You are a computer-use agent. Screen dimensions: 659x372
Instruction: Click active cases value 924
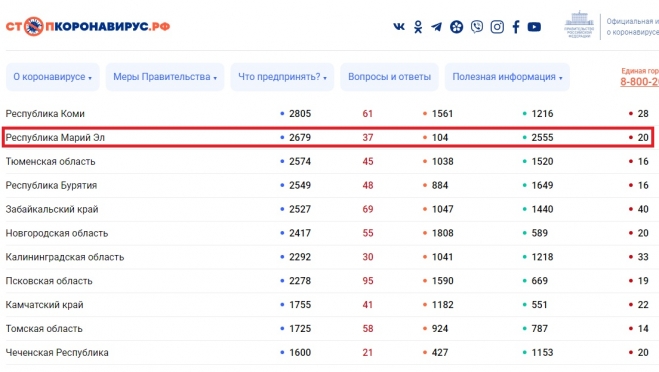coord(440,329)
